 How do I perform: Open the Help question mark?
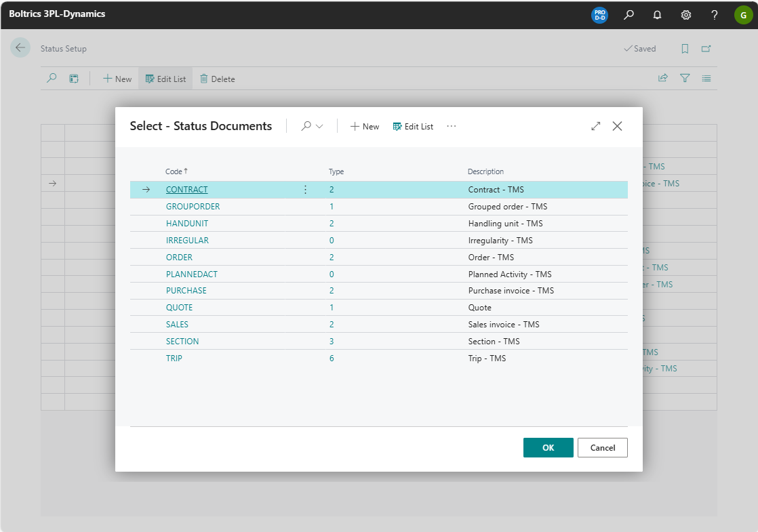[714, 14]
